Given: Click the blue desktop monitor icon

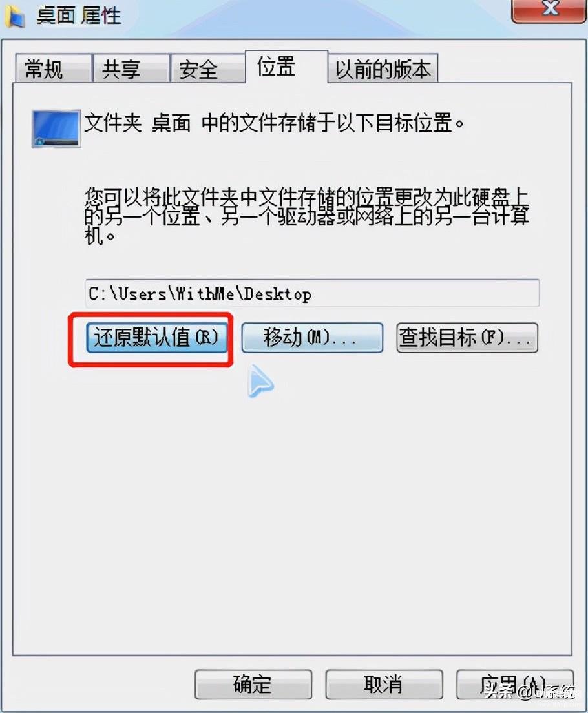Looking at the screenshot, I should tap(56, 129).
